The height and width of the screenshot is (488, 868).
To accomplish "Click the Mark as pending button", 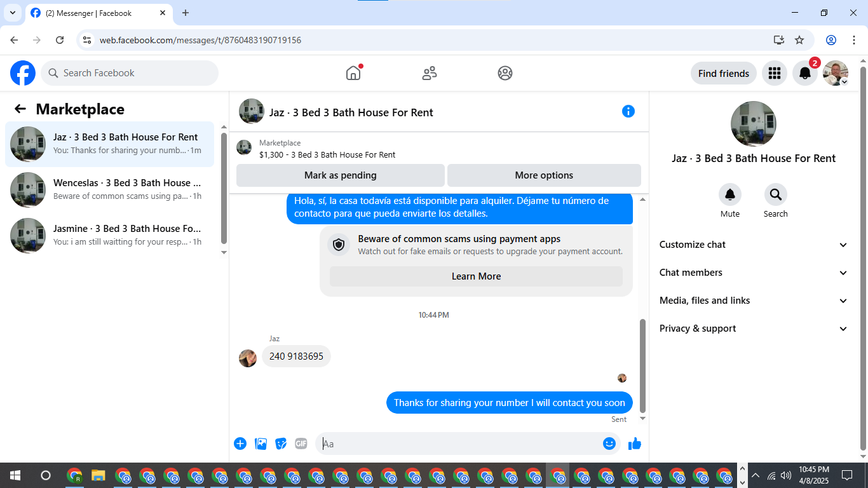I will point(341,175).
